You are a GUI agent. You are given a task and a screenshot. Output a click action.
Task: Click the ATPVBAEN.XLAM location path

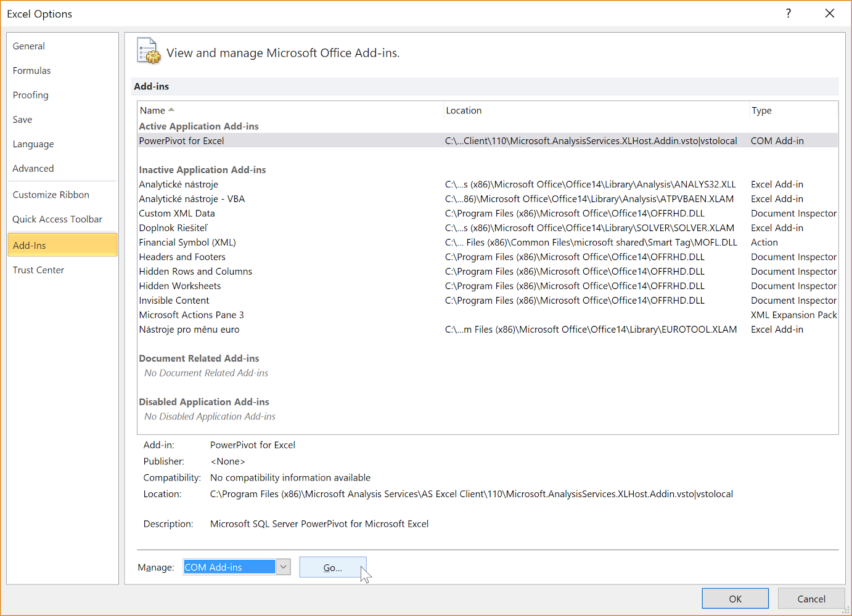tap(589, 199)
